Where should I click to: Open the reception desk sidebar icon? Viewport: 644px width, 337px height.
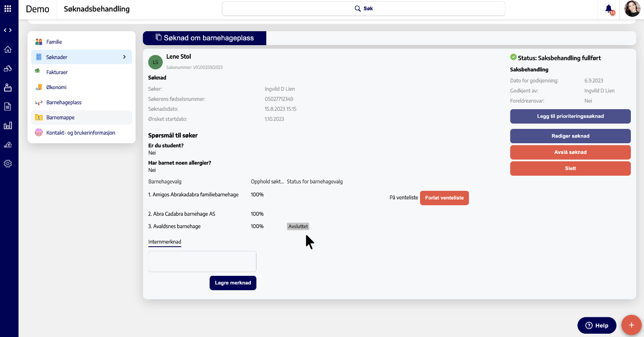8,87
